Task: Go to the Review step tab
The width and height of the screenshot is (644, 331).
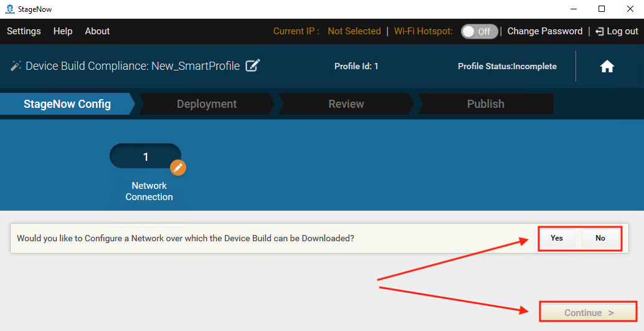Action: (346, 104)
